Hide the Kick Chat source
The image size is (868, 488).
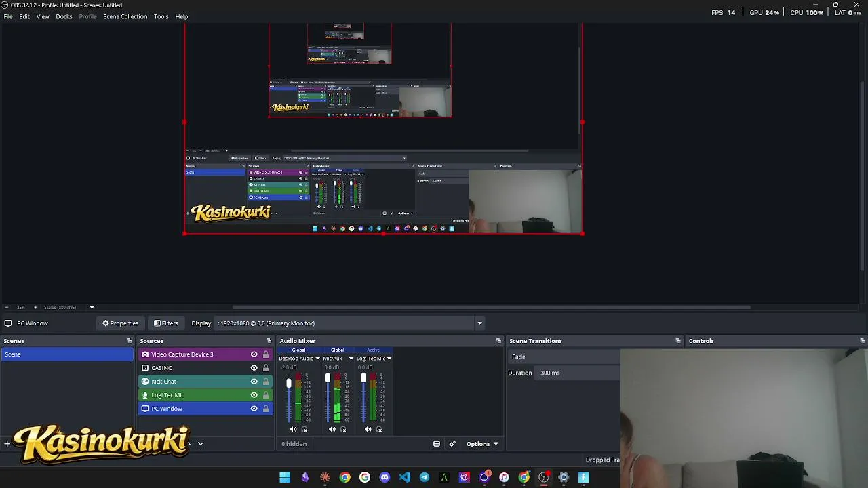(x=254, y=382)
